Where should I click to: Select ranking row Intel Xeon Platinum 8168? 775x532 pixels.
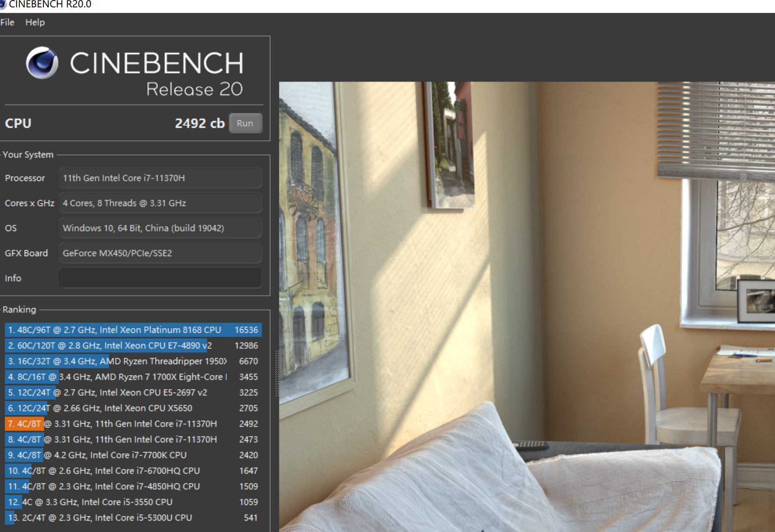point(133,330)
